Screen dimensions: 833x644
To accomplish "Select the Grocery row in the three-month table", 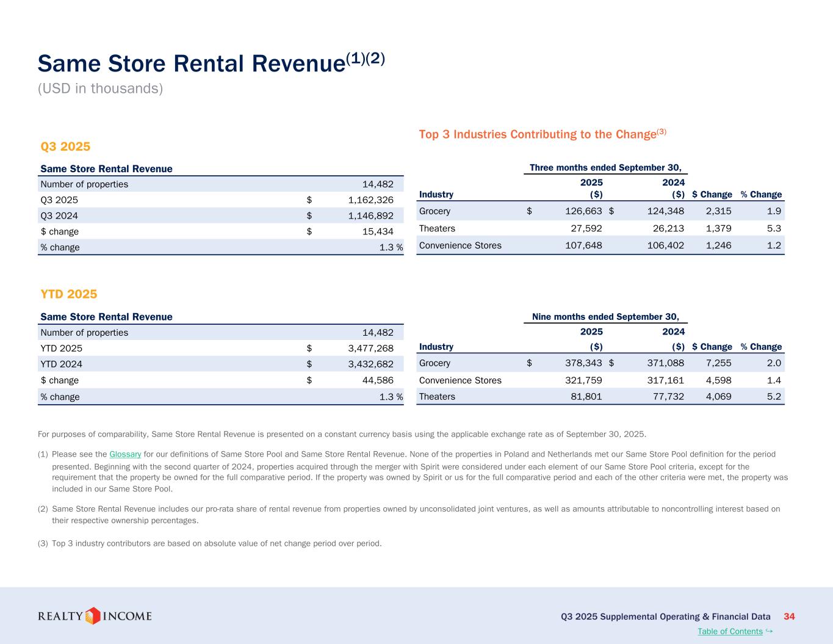I will [435, 211].
